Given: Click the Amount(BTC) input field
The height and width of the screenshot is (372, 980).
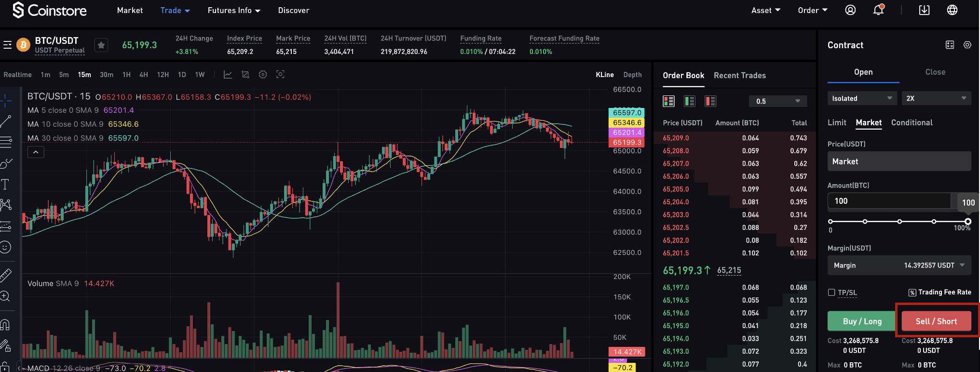Looking at the screenshot, I should click(889, 201).
